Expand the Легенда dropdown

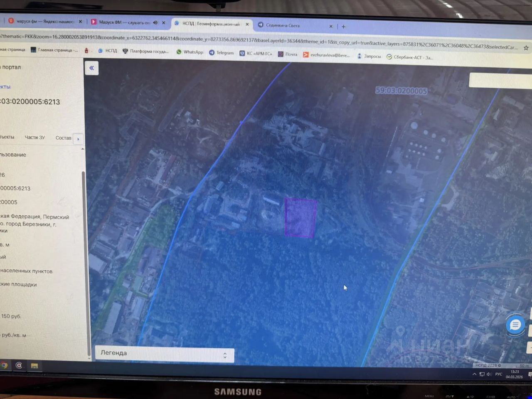point(165,354)
